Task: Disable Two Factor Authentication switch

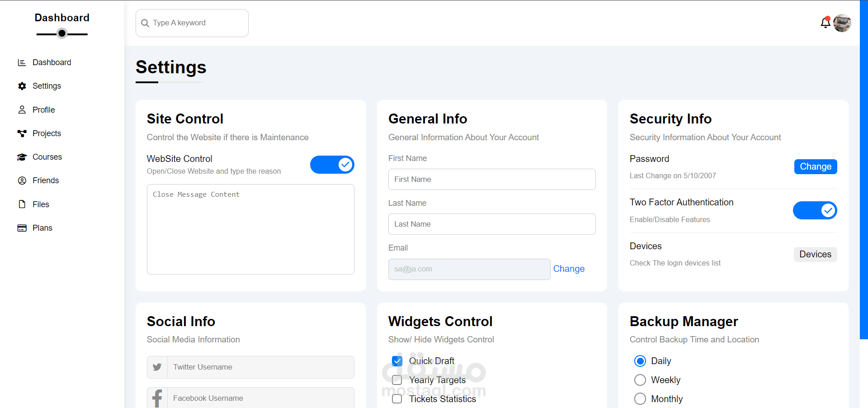Action: point(815,210)
